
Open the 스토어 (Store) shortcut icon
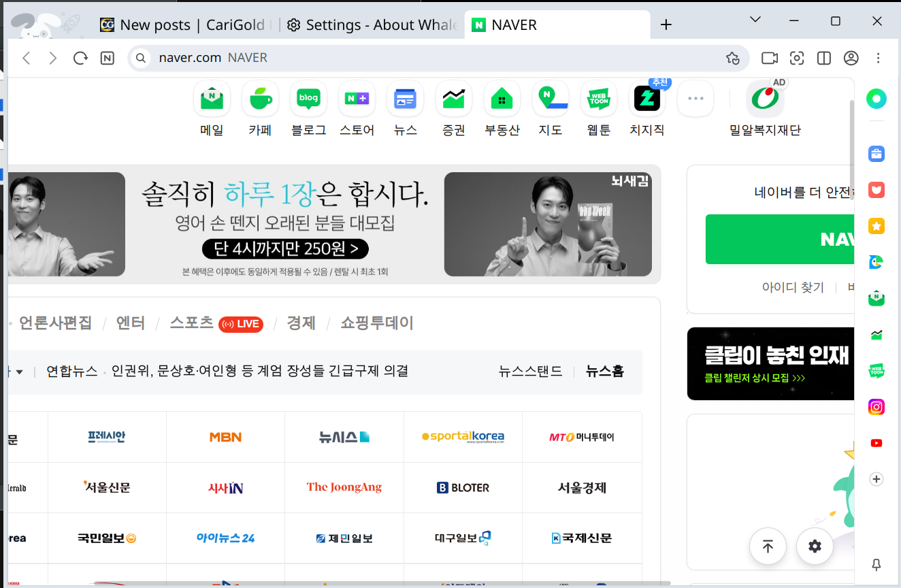(357, 99)
